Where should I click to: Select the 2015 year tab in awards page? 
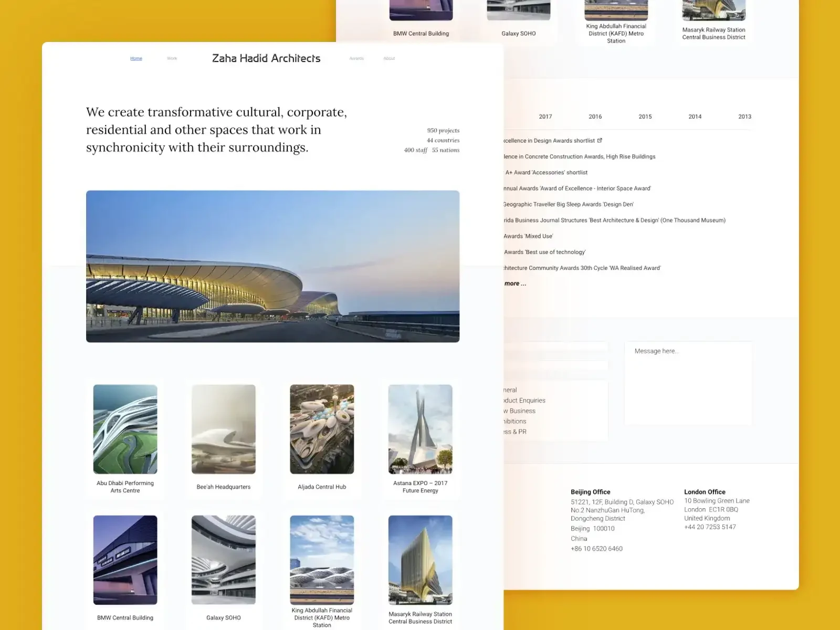coord(645,117)
